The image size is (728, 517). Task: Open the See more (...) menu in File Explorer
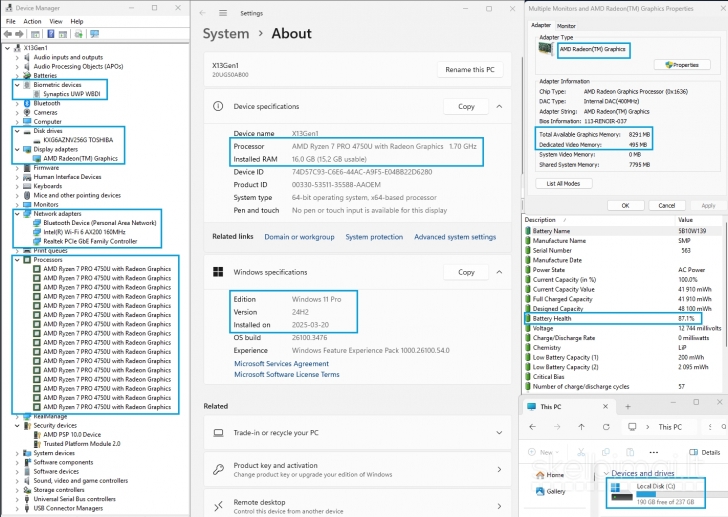654,452
